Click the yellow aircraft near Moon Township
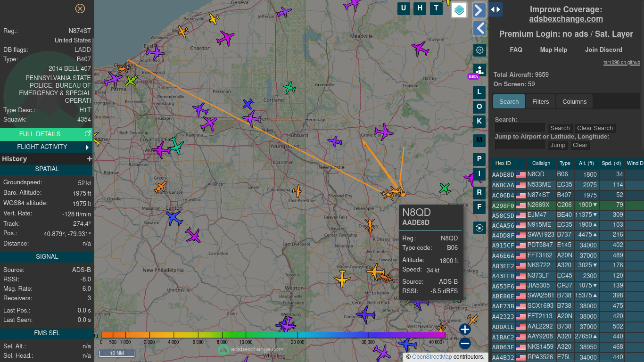 [x=342, y=278]
